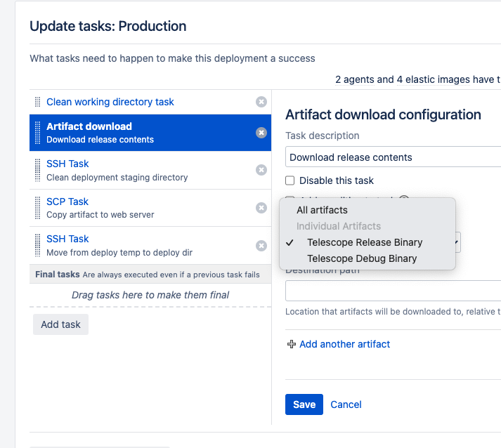Click the drag handle of Clean working directory task
501x448 pixels.
click(38, 102)
